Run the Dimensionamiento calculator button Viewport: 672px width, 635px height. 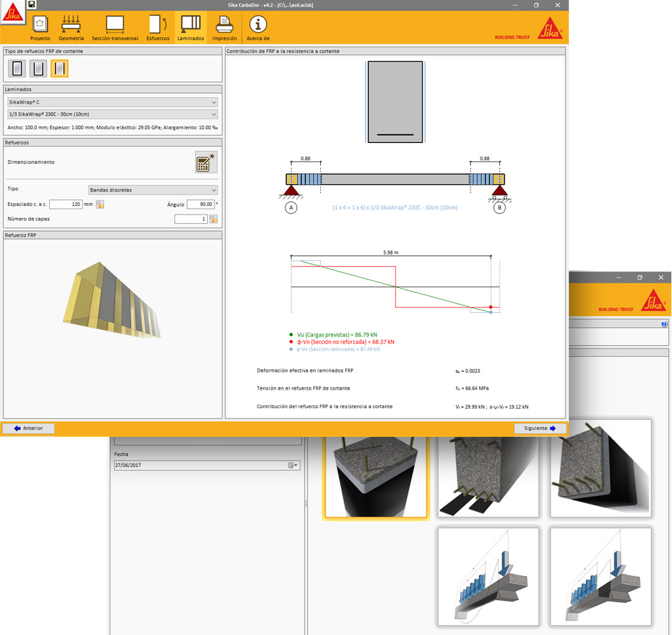click(x=205, y=162)
